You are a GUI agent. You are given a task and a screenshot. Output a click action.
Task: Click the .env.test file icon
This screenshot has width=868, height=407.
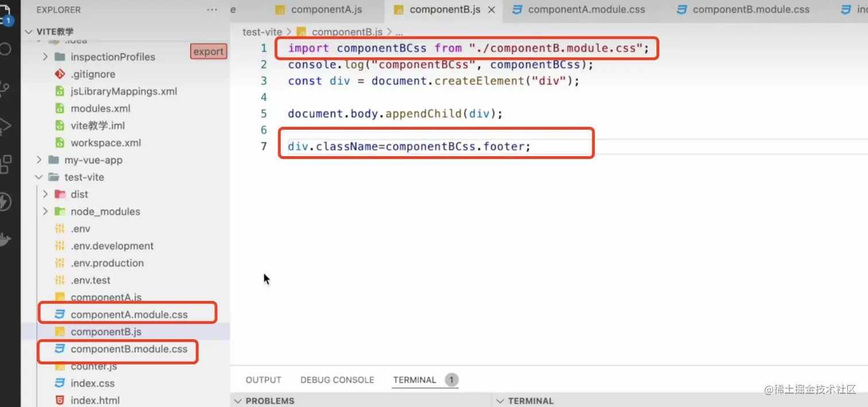click(59, 280)
